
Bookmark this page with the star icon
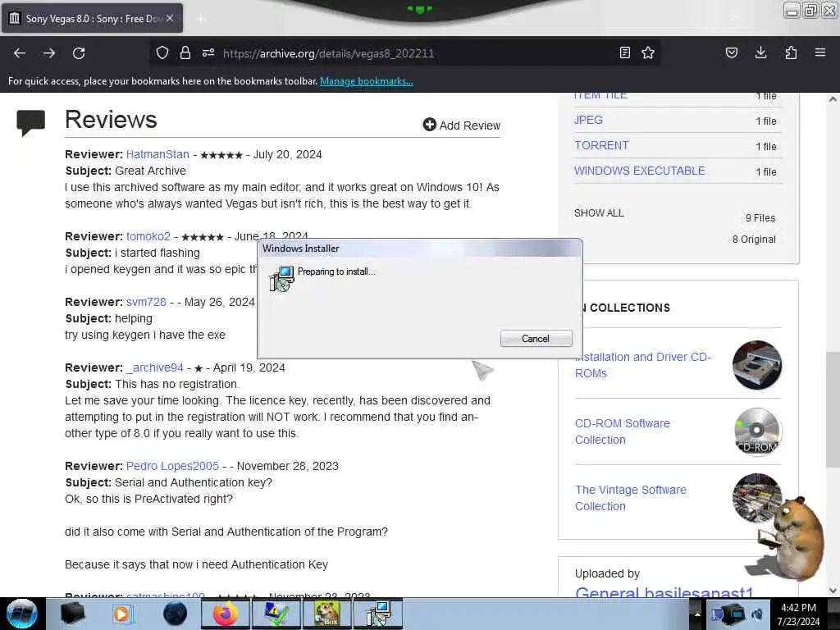point(648,52)
